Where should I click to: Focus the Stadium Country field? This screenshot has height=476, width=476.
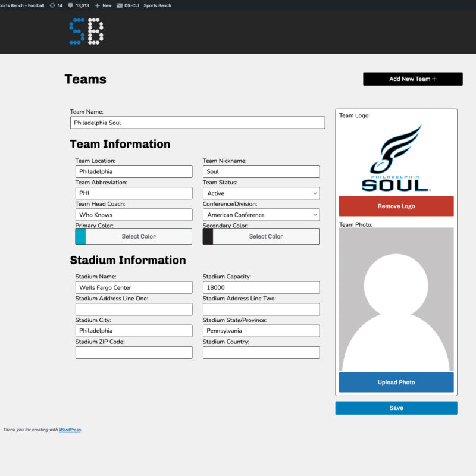(x=261, y=352)
